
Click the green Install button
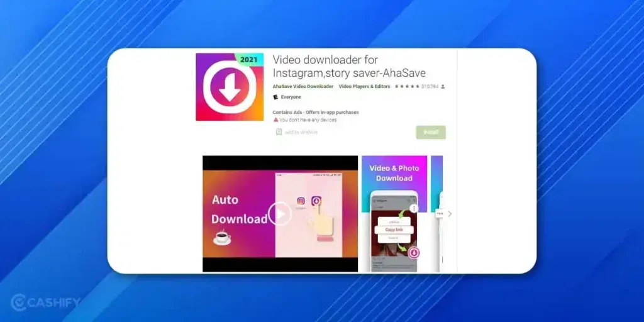click(431, 132)
